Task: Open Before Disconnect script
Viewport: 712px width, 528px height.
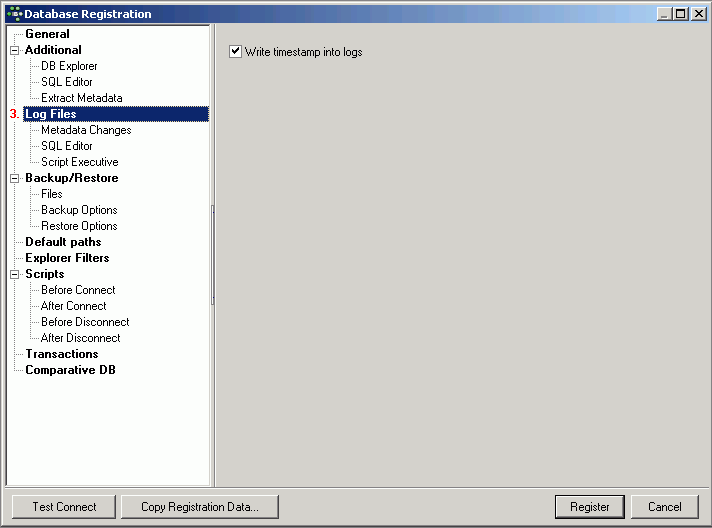Action: coord(85,322)
